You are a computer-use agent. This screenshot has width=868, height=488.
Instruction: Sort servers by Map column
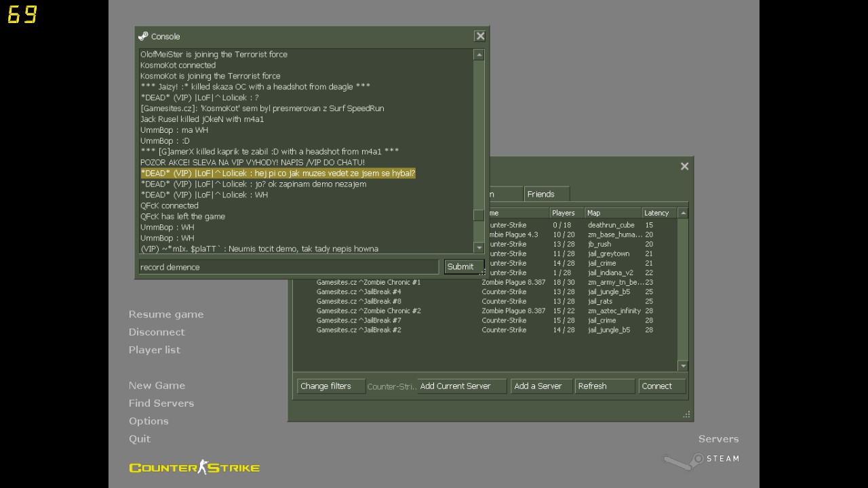[612, 213]
